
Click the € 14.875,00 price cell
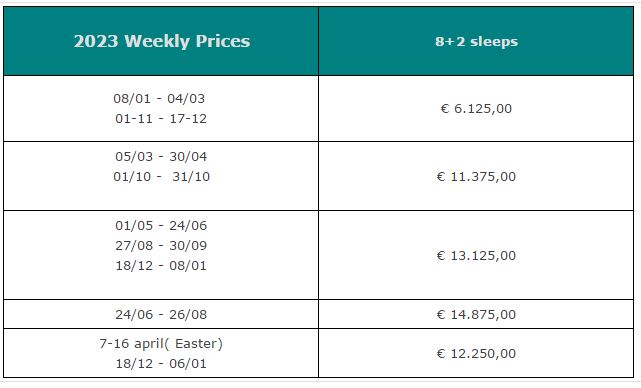(476, 315)
